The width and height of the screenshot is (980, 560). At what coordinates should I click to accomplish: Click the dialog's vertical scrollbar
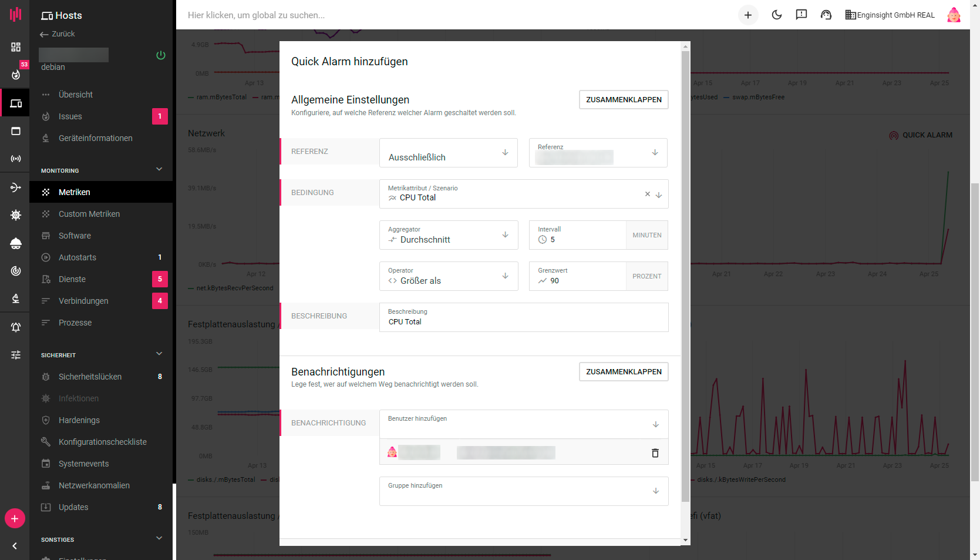685,276
